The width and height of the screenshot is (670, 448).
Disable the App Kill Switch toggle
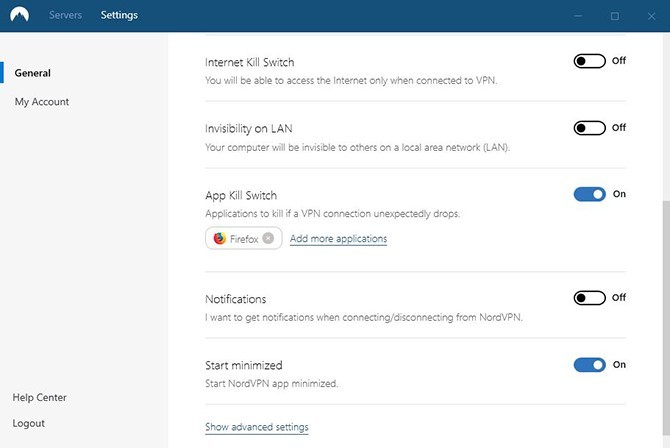[589, 195]
